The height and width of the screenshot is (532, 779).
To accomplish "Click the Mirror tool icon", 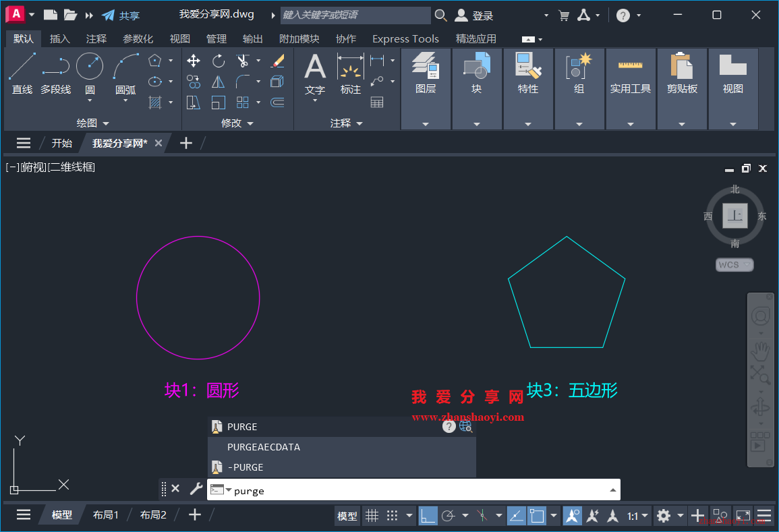I will (x=218, y=82).
